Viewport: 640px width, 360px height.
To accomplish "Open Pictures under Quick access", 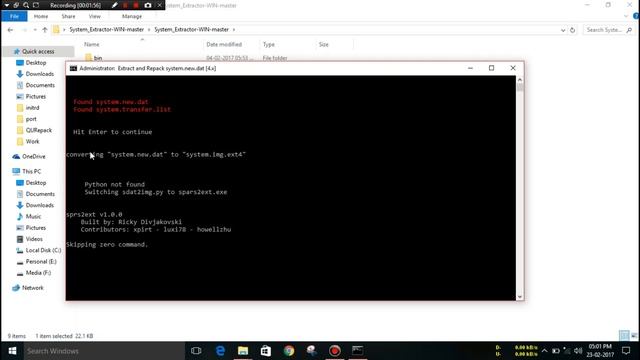I will click(x=36, y=97).
